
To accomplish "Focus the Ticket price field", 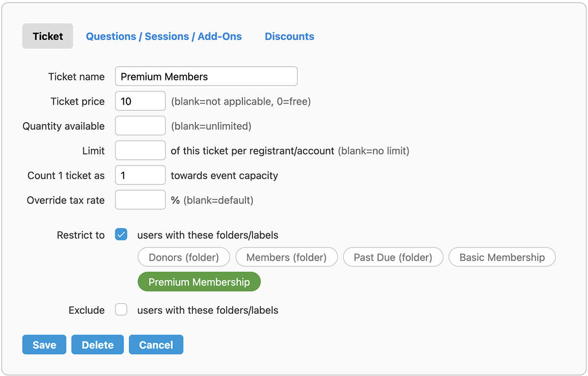I will pos(140,101).
